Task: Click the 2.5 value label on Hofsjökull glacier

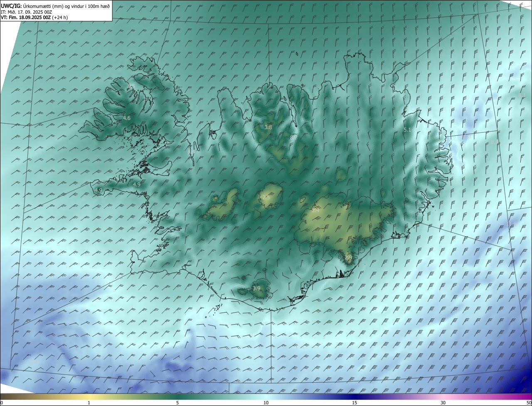Action: pyautogui.click(x=266, y=197)
